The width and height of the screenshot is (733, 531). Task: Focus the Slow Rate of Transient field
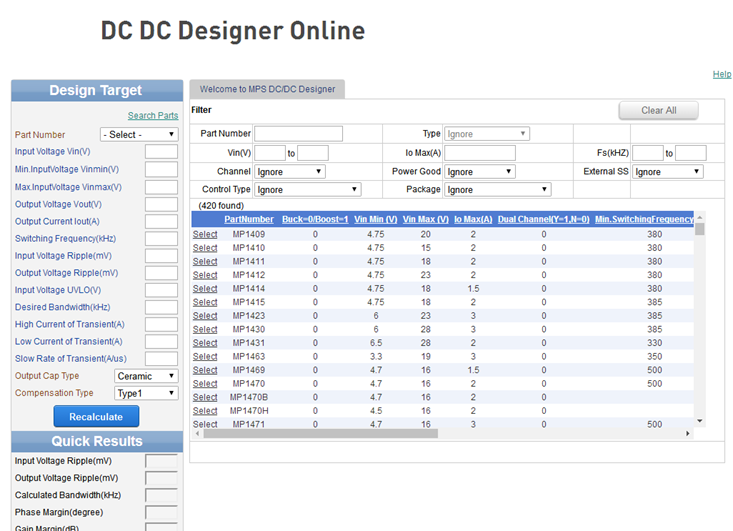click(x=161, y=359)
